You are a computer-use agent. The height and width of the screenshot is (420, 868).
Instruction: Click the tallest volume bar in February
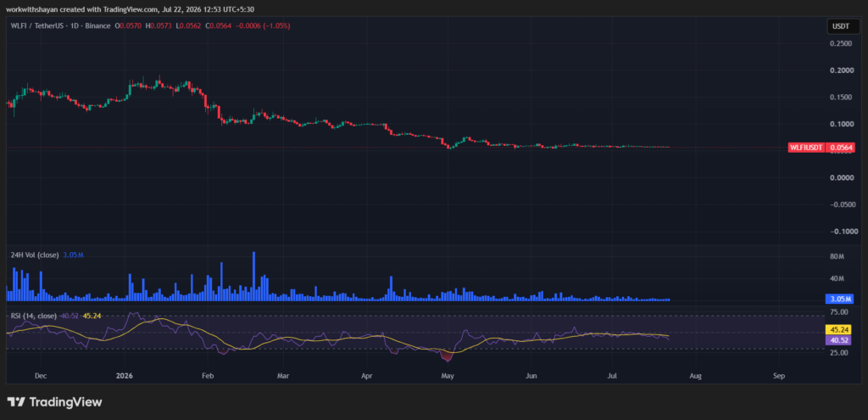pyautogui.click(x=253, y=276)
